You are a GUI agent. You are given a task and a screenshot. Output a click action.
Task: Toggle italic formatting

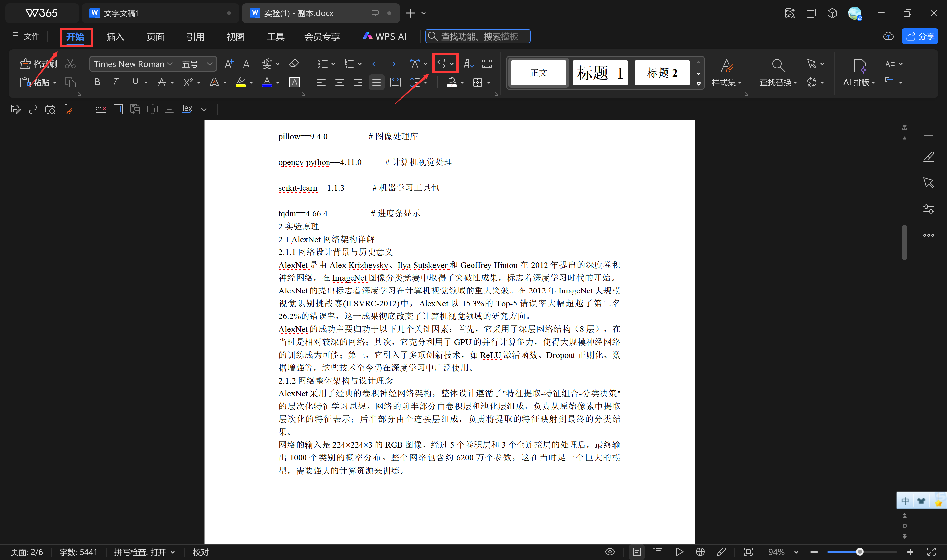click(115, 82)
